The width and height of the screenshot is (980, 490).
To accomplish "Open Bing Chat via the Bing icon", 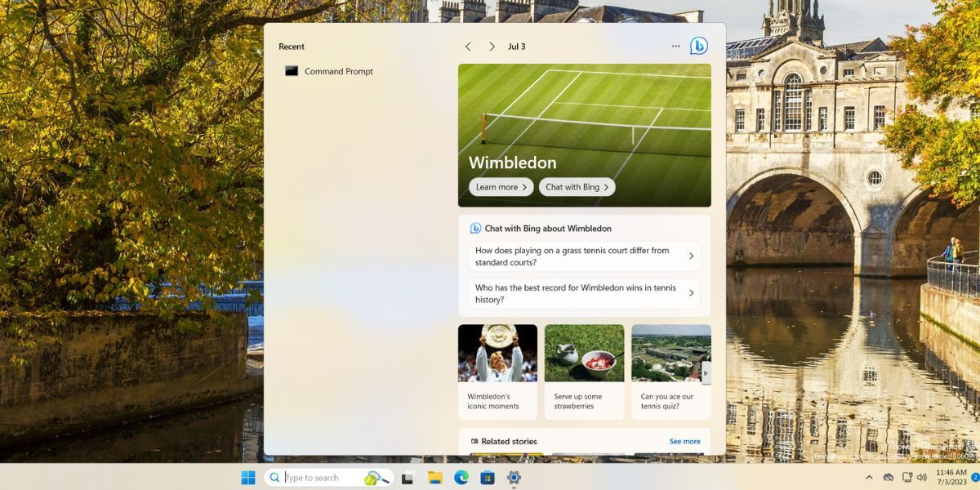I will [698, 47].
